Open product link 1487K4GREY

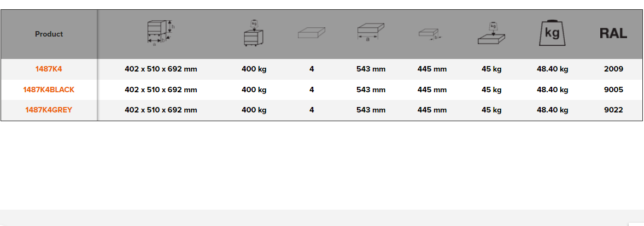(49, 110)
